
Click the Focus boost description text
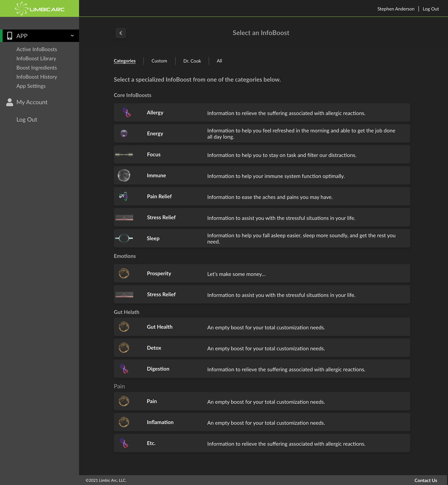point(282,155)
